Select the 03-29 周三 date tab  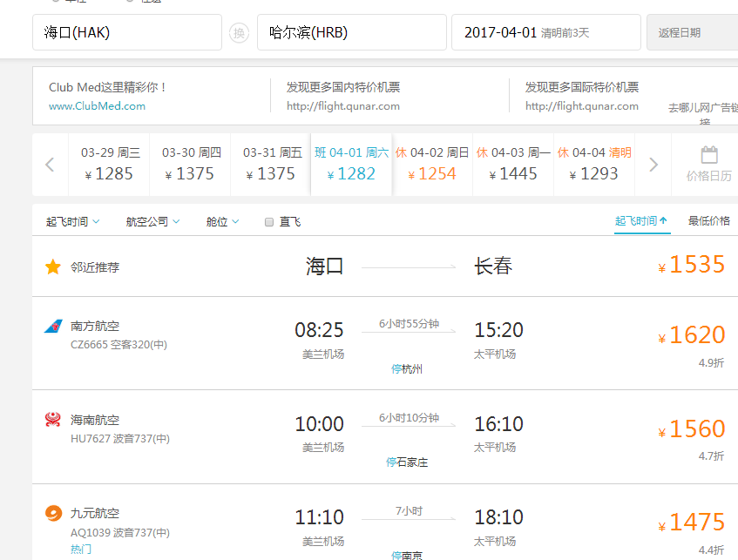coord(109,165)
